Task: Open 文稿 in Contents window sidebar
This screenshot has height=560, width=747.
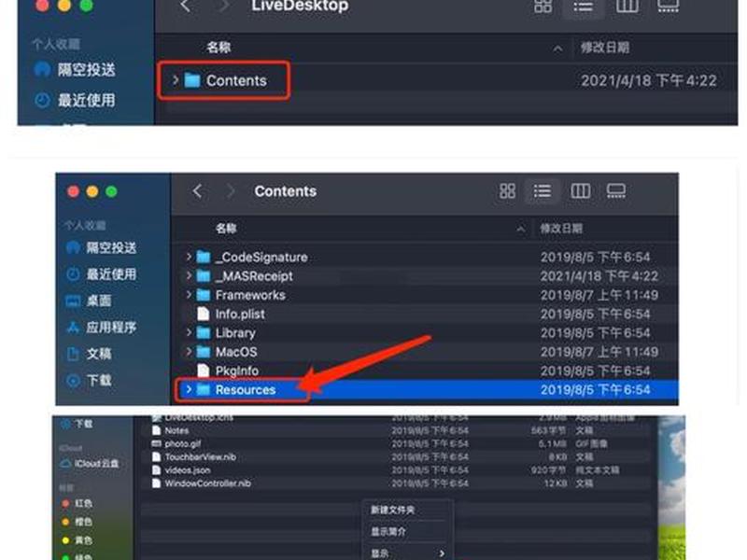Action: tap(89, 354)
